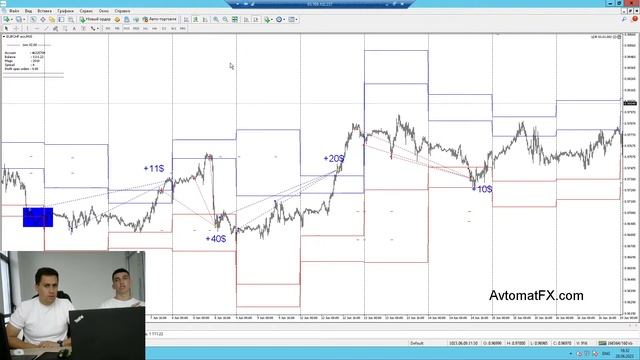The height and width of the screenshot is (360, 640).
Task: Toggle chart Auto Scroll
Action: pos(246,19)
